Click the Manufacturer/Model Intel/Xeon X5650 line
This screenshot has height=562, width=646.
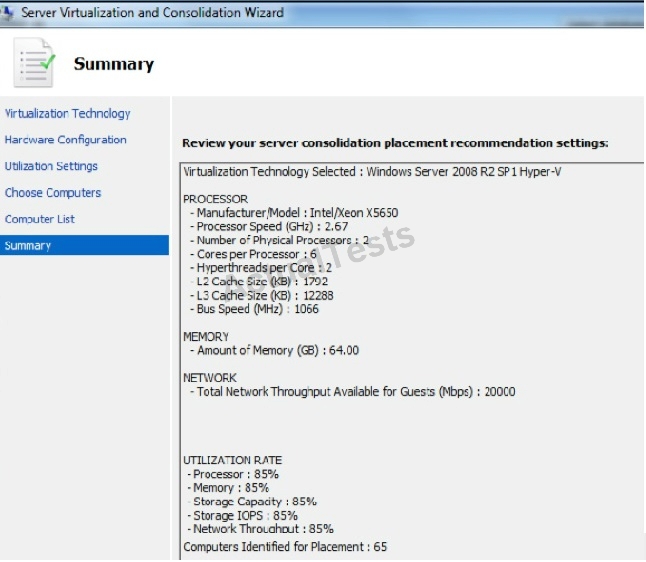(x=294, y=213)
